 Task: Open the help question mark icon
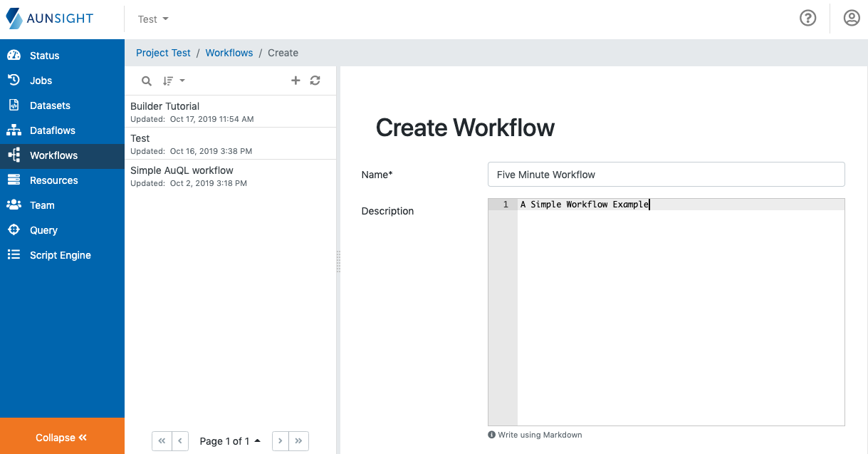[x=807, y=18]
